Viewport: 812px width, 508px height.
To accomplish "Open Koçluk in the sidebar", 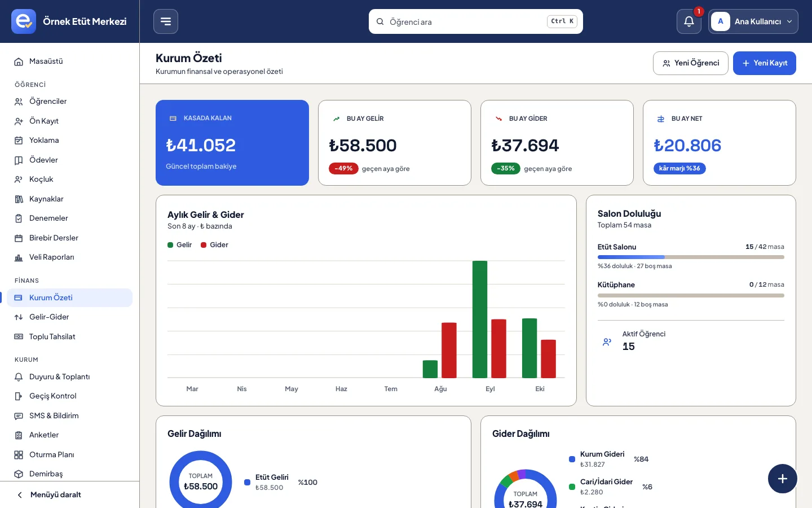I will (x=70, y=179).
